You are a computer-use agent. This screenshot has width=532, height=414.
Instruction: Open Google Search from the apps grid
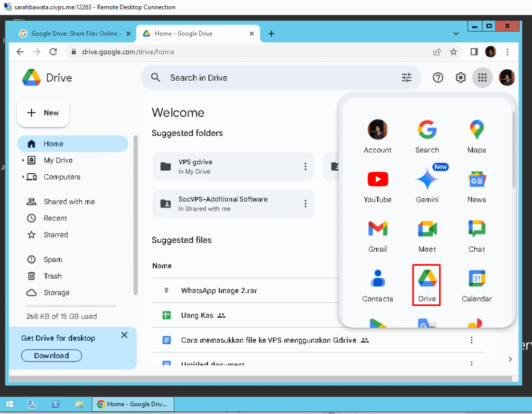[427, 136]
